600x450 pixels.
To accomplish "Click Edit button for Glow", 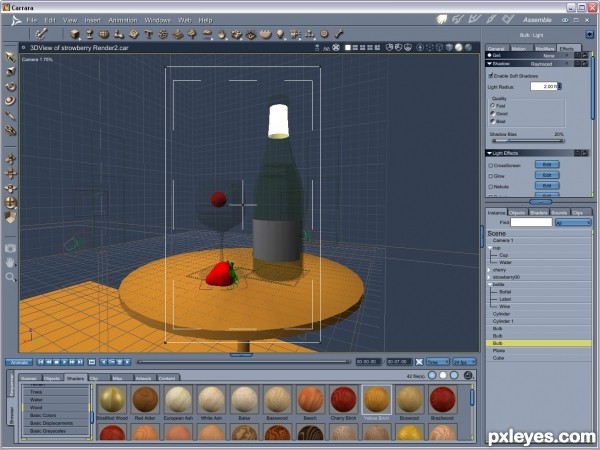I will [x=547, y=175].
